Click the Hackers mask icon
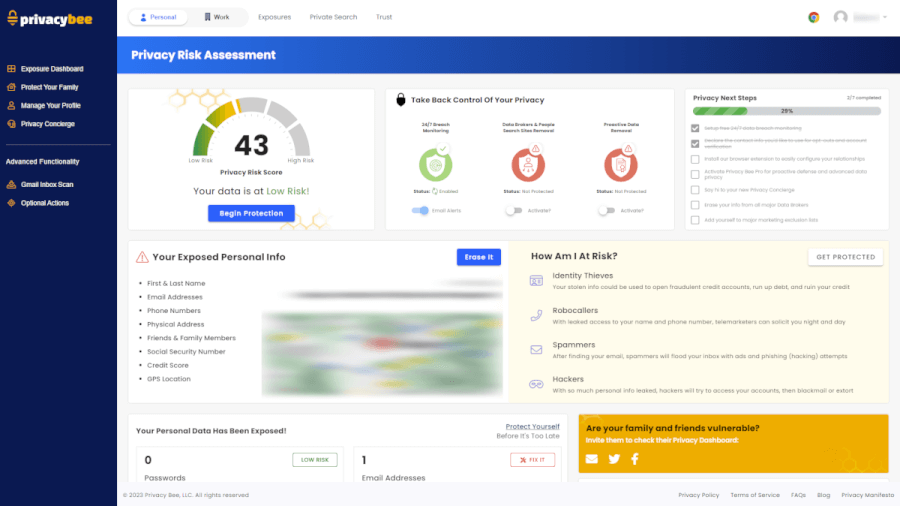900x506 pixels. click(536, 384)
